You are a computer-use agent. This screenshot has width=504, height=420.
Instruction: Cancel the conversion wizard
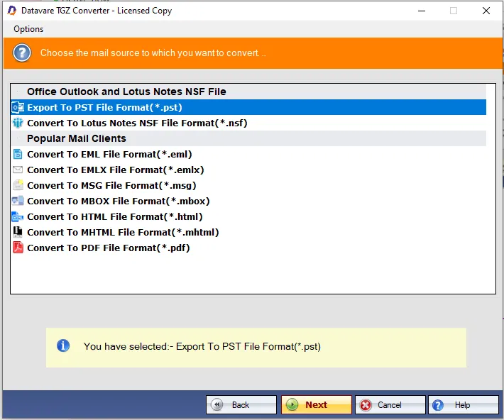coord(390,404)
